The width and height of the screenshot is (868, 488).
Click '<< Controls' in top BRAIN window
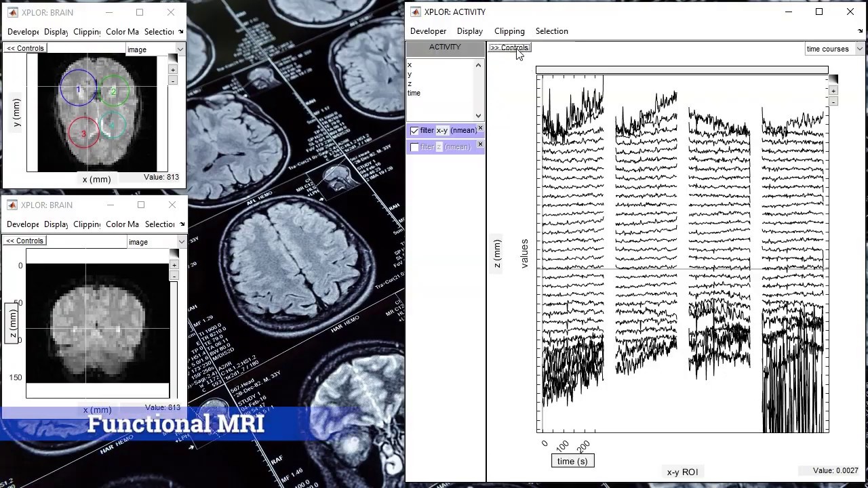pyautogui.click(x=25, y=48)
